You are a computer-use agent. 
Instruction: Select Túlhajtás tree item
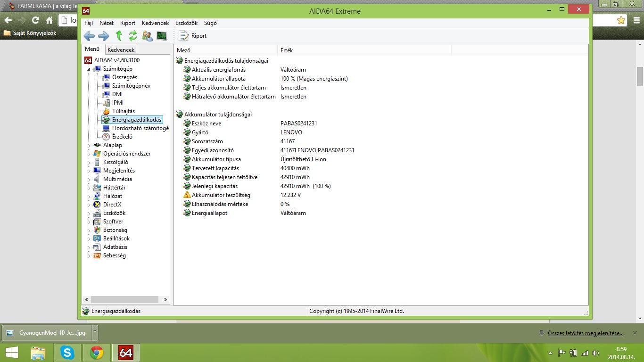coord(123,111)
